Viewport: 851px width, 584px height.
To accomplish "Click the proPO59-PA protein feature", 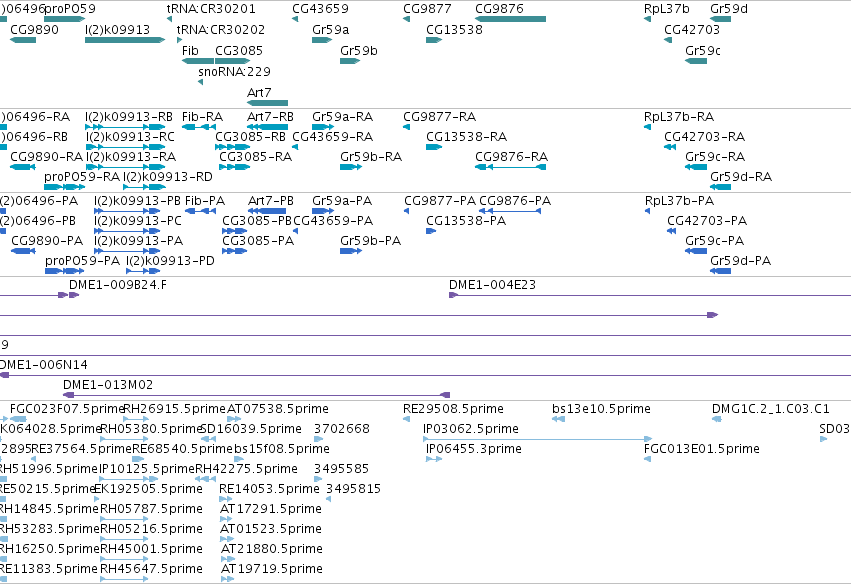I will pyautogui.click(x=65, y=271).
